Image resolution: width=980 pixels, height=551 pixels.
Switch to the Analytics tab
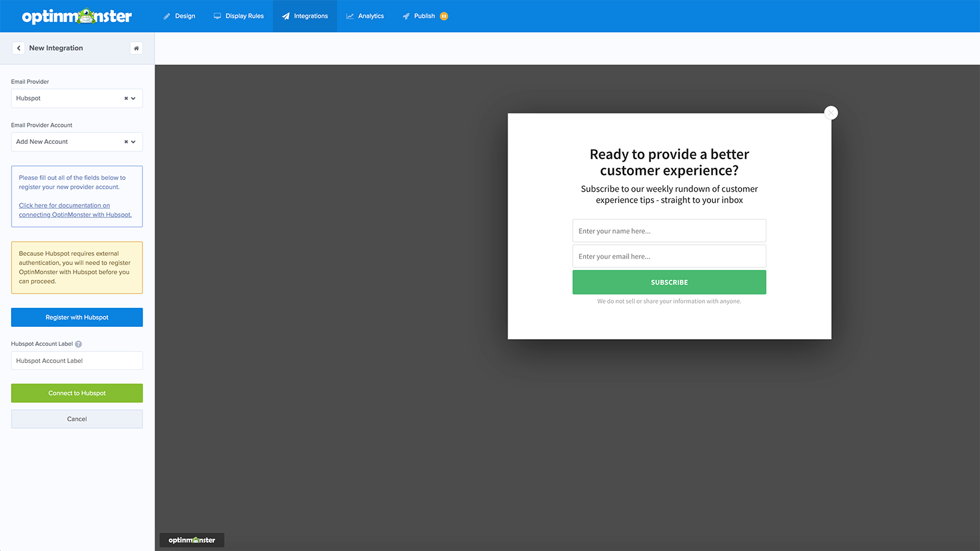coord(365,16)
